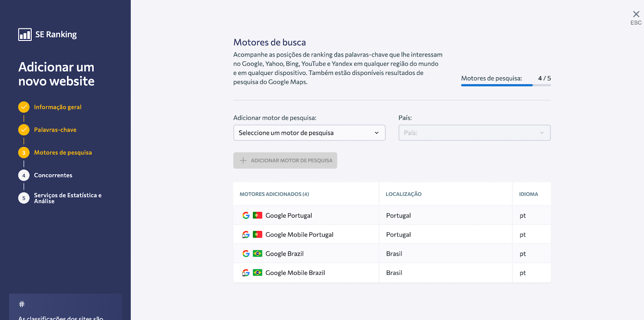Click the Google Mobile icon in the Mobile Portugal row

pos(246,235)
